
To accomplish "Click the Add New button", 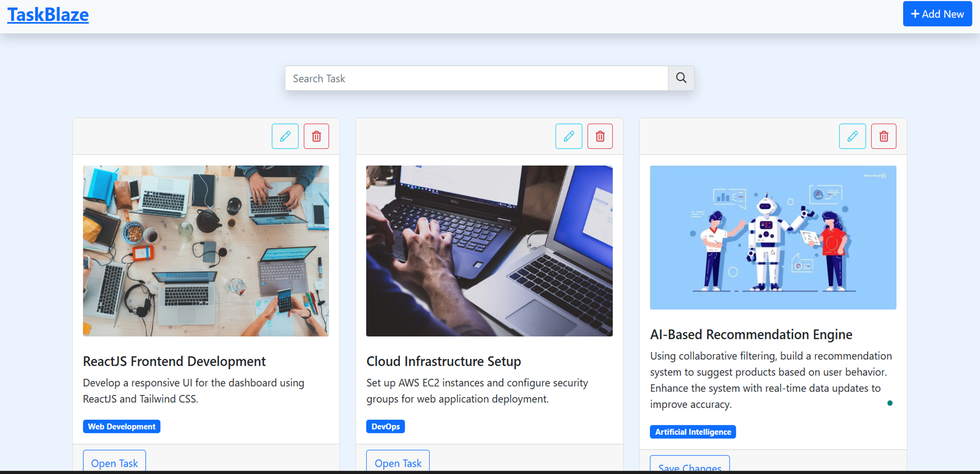I will 937,14.
